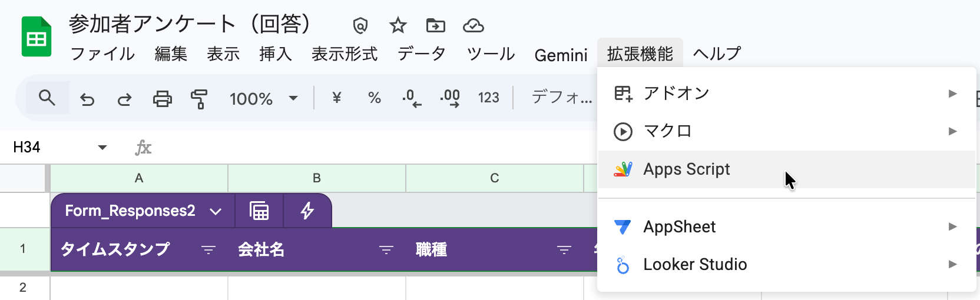Click the search menus magnifier icon

[47, 98]
